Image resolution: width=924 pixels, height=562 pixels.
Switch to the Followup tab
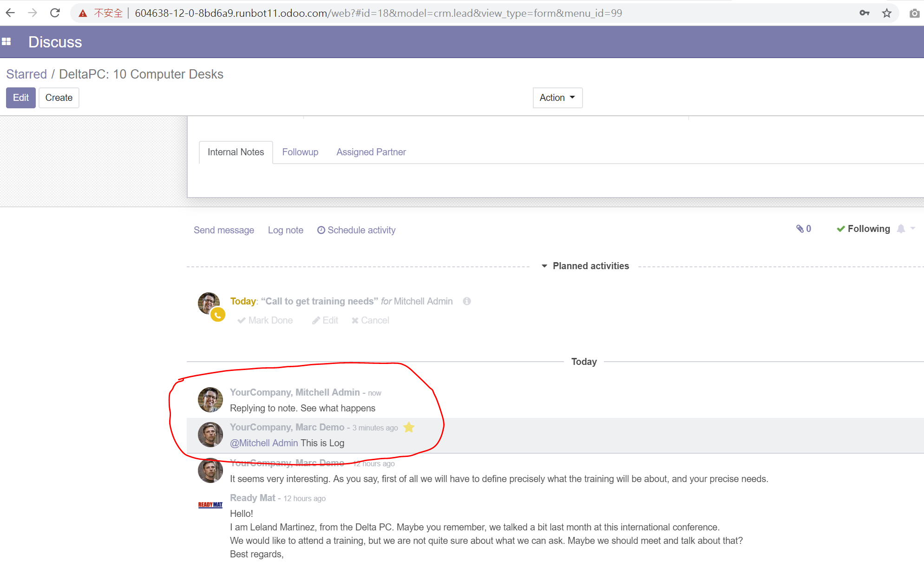[x=300, y=152]
